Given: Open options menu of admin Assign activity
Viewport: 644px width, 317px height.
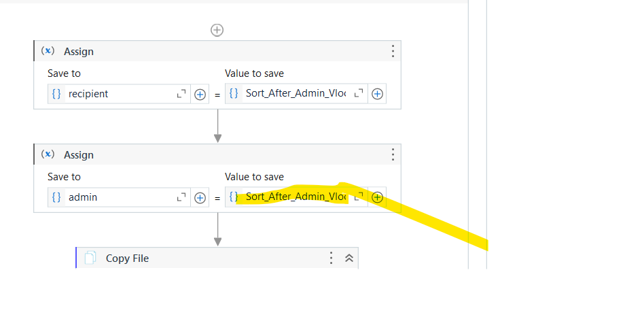Looking at the screenshot, I should pyautogui.click(x=393, y=154).
